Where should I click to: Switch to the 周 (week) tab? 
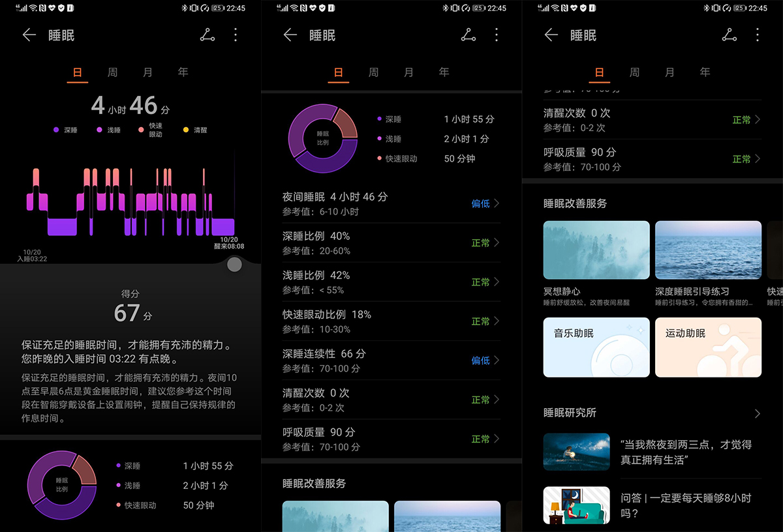click(x=112, y=72)
